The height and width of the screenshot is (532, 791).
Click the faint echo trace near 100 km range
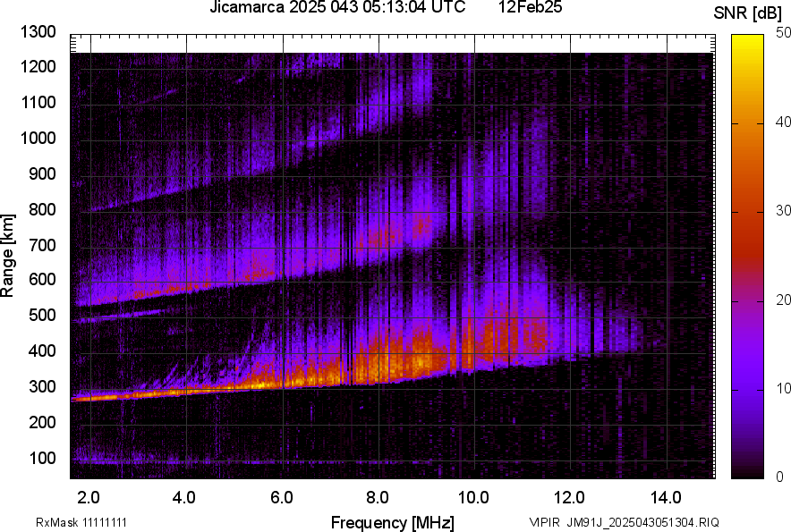tap(179, 461)
